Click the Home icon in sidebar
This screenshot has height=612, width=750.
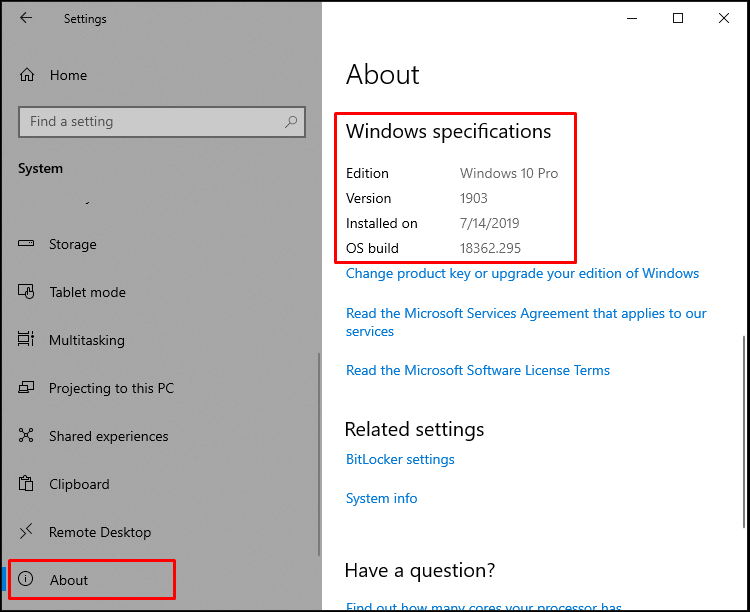pyautogui.click(x=28, y=75)
